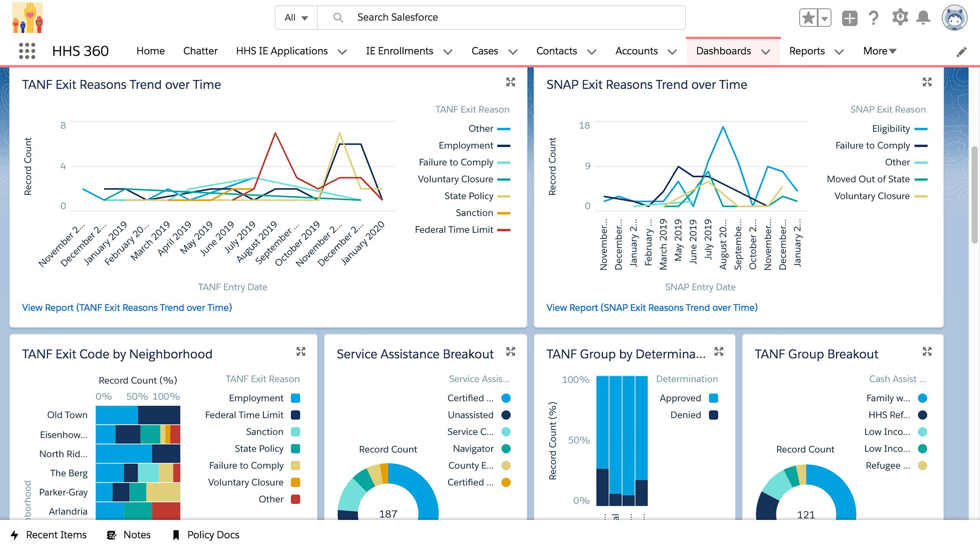This screenshot has width=980, height=549.
Task: Expand the Contacts tab chevron
Action: coord(591,52)
